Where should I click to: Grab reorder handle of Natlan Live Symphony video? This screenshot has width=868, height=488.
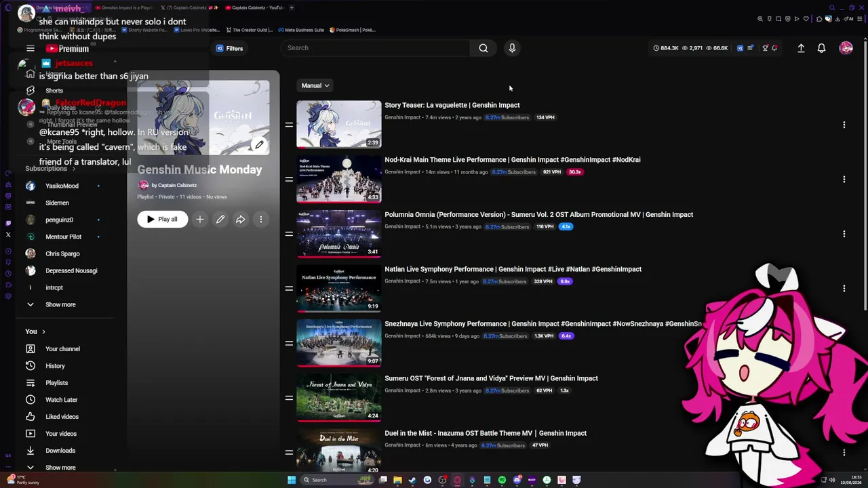click(x=289, y=289)
